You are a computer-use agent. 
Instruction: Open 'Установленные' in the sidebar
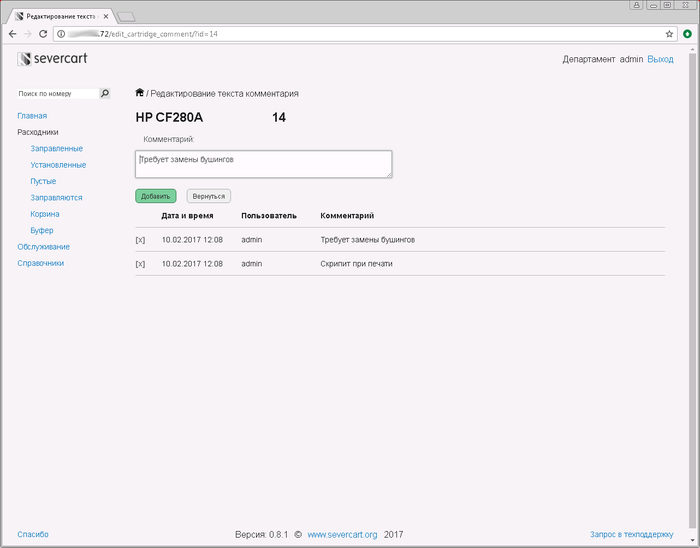click(58, 165)
